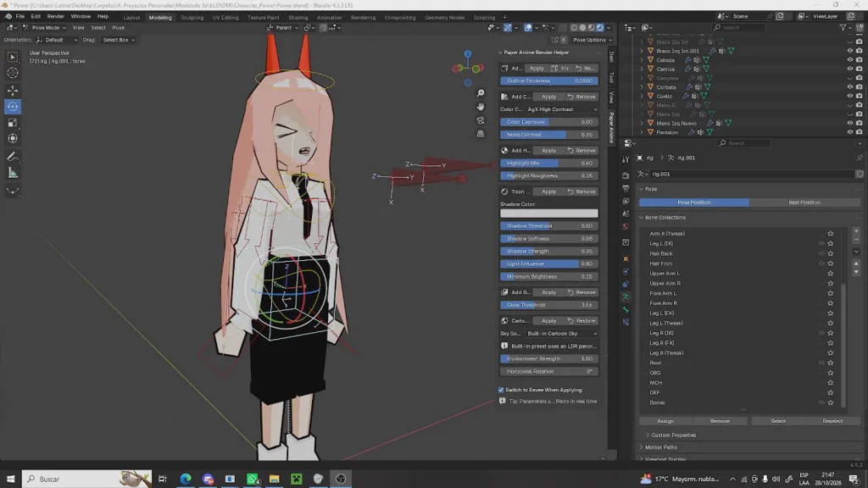
Task: Click the pan view hand icon
Action: pos(481,106)
